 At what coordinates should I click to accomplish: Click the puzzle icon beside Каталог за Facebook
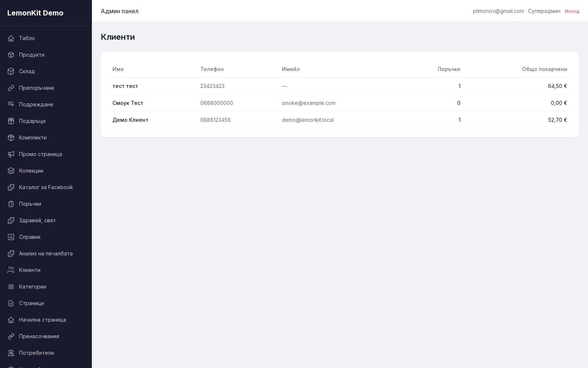tap(11, 187)
